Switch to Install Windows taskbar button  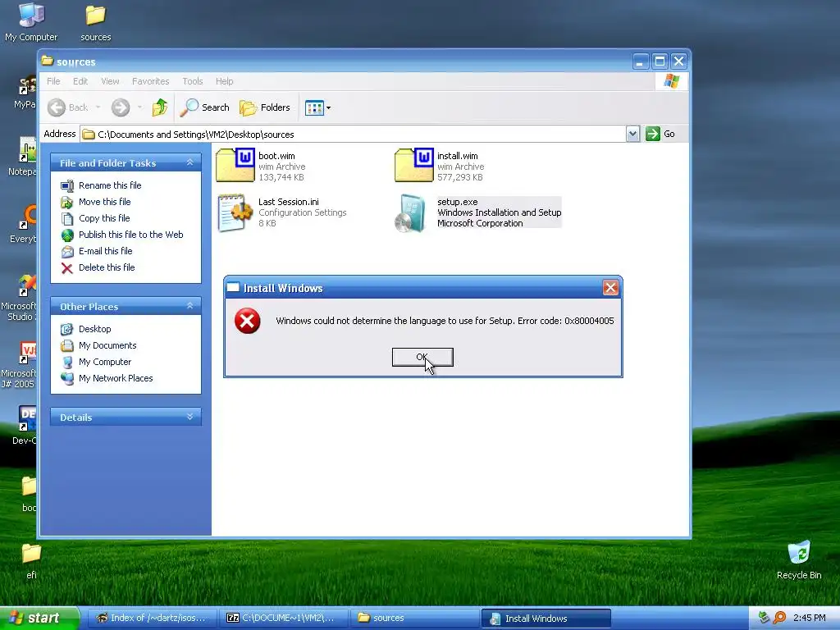point(546,619)
